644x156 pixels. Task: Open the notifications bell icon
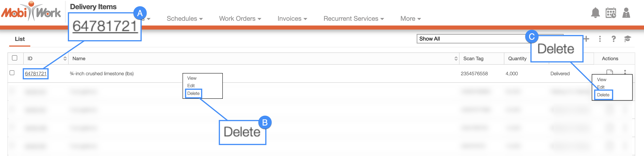595,13
